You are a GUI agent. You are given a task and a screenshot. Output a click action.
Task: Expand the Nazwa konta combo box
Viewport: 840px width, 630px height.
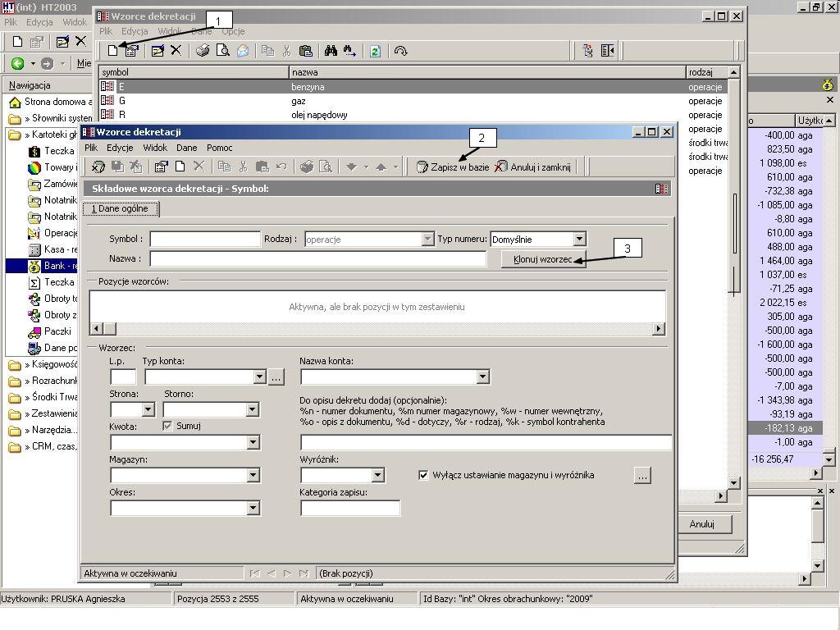[x=482, y=377]
